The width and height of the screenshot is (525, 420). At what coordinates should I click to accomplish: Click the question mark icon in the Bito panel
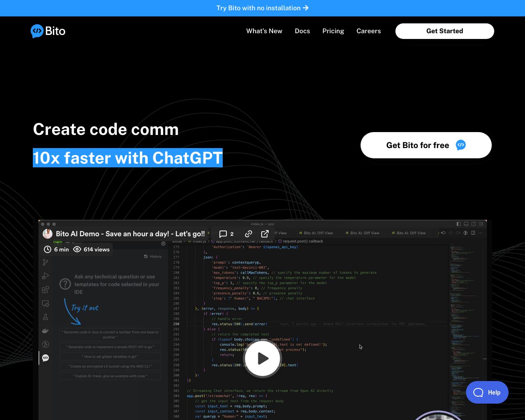(65, 284)
